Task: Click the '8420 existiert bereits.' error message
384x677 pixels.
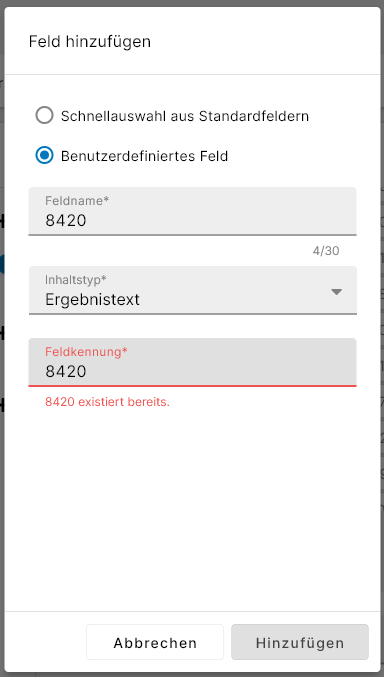Action: 107,402
